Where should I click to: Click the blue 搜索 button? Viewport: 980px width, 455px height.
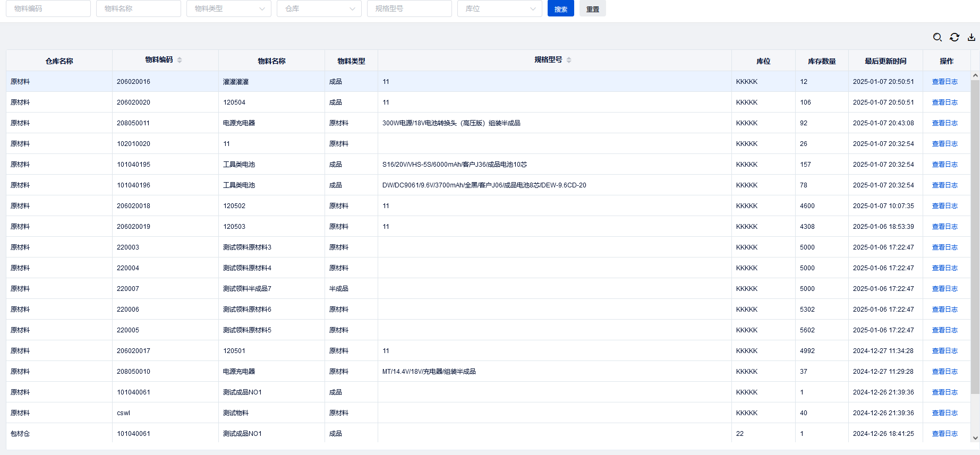click(560, 9)
